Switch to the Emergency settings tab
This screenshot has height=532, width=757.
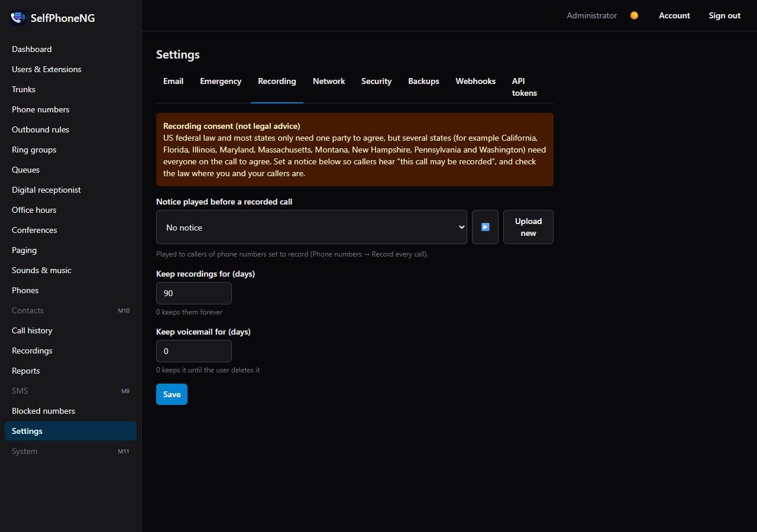[221, 81]
